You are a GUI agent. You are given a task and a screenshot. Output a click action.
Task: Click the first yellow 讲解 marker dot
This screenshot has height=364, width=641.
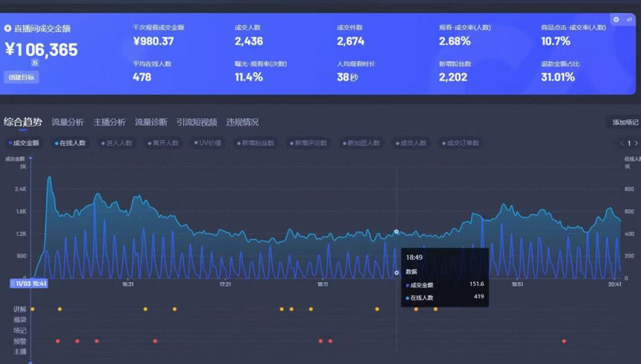tap(33, 309)
